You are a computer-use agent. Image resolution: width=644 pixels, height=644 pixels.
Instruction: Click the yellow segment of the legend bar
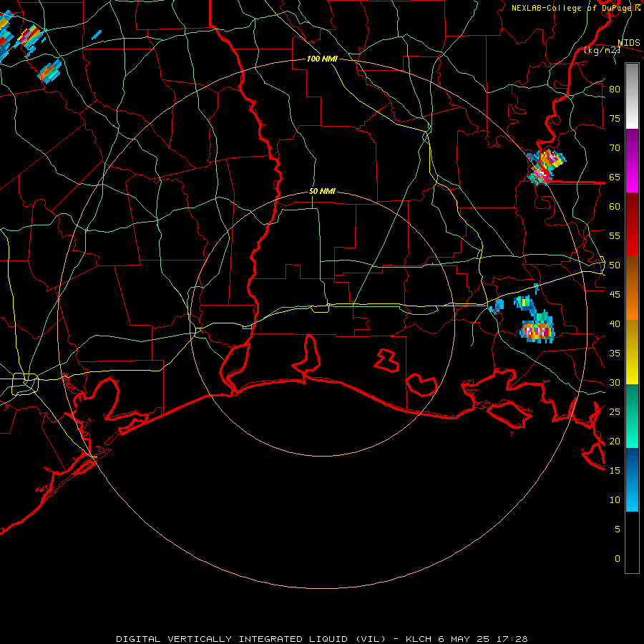click(x=632, y=352)
